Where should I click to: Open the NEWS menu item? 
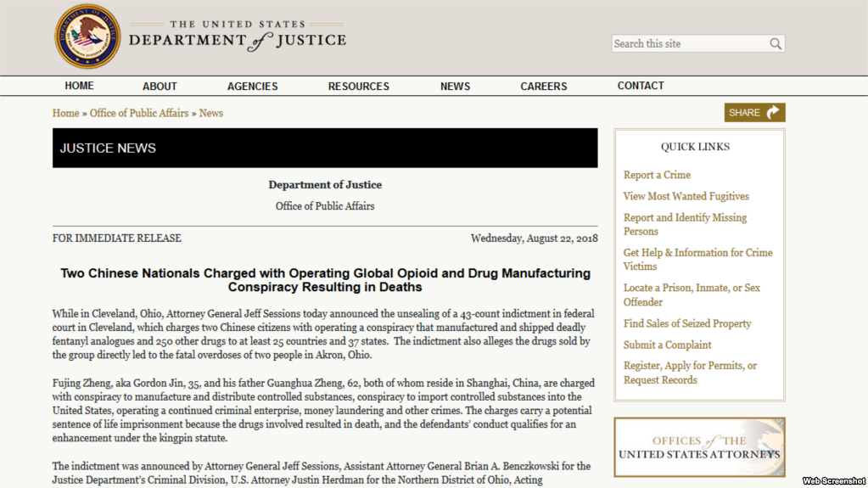pos(455,87)
